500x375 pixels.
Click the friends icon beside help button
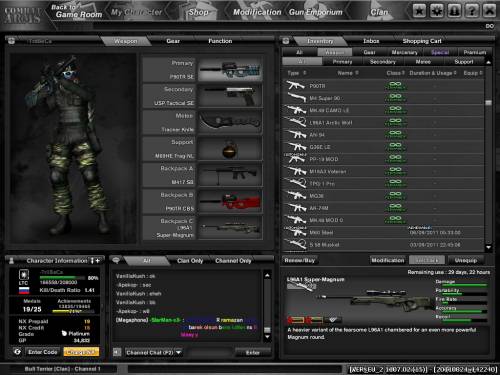click(x=454, y=11)
